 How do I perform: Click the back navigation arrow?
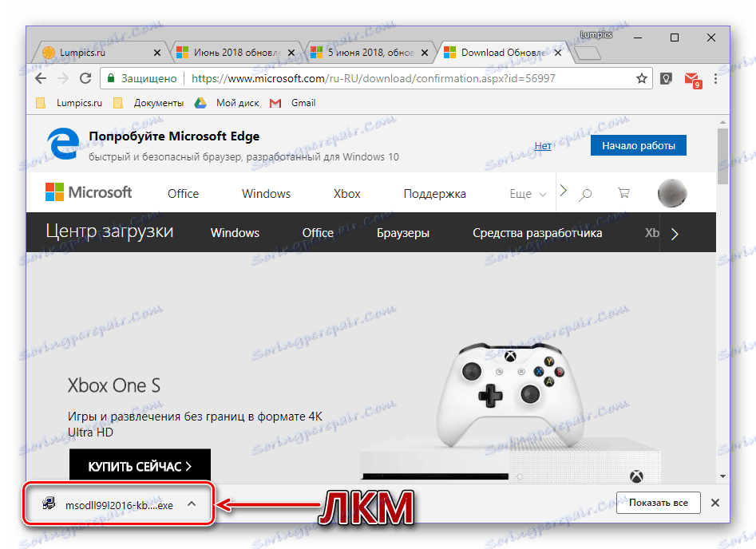tap(40, 78)
